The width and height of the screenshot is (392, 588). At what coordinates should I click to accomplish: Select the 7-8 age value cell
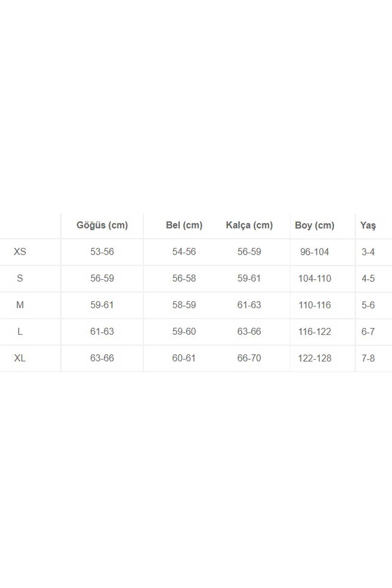point(368,358)
